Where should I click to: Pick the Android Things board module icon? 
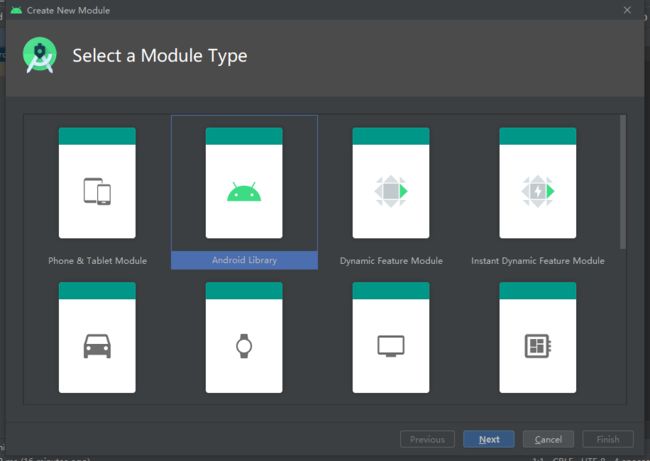pos(538,337)
